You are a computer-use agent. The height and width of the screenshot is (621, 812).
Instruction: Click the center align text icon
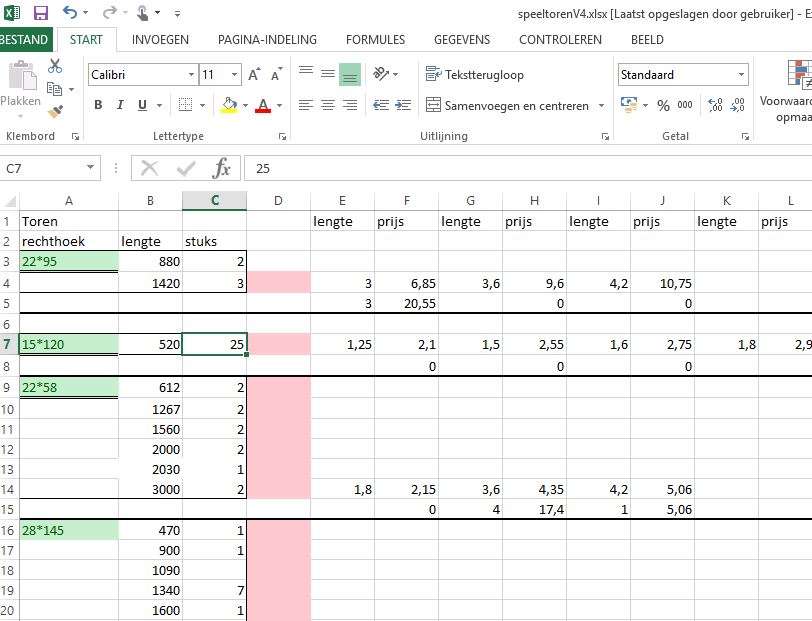(328, 105)
